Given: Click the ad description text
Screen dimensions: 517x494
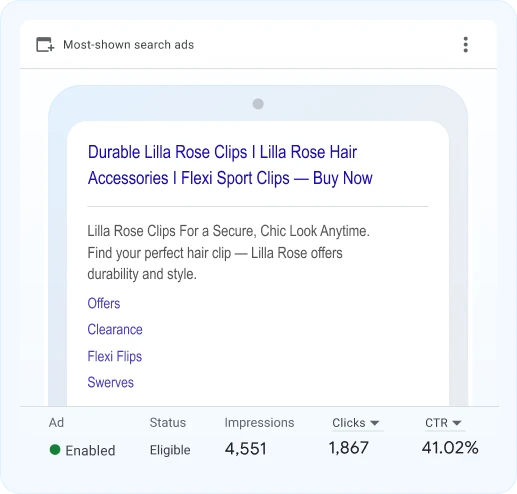Looking at the screenshot, I should [228, 252].
